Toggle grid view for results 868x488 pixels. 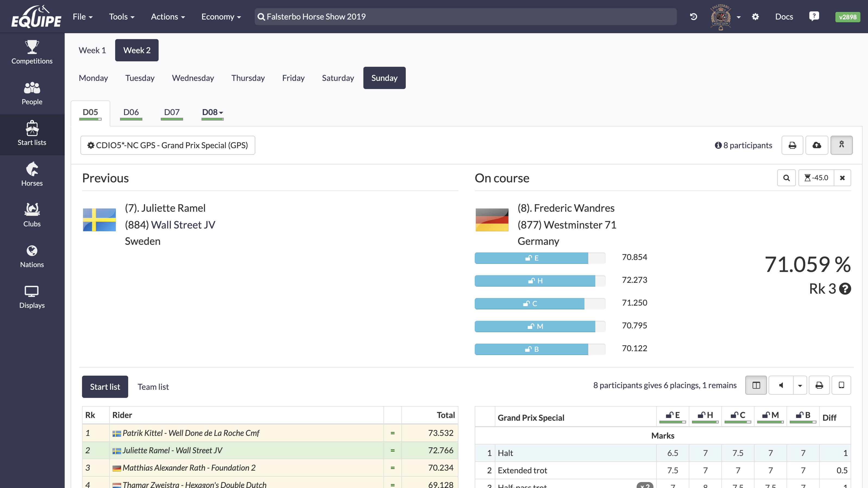pyautogui.click(x=755, y=385)
